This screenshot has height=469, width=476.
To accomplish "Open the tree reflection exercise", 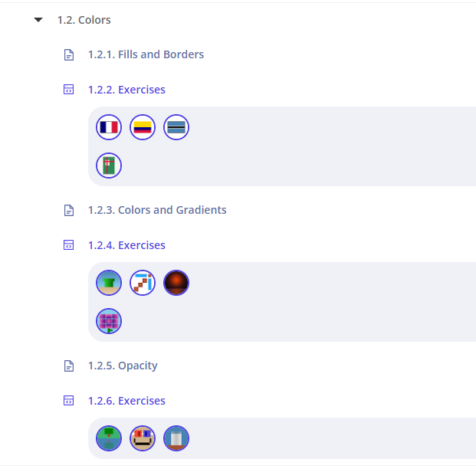I will pos(109,438).
